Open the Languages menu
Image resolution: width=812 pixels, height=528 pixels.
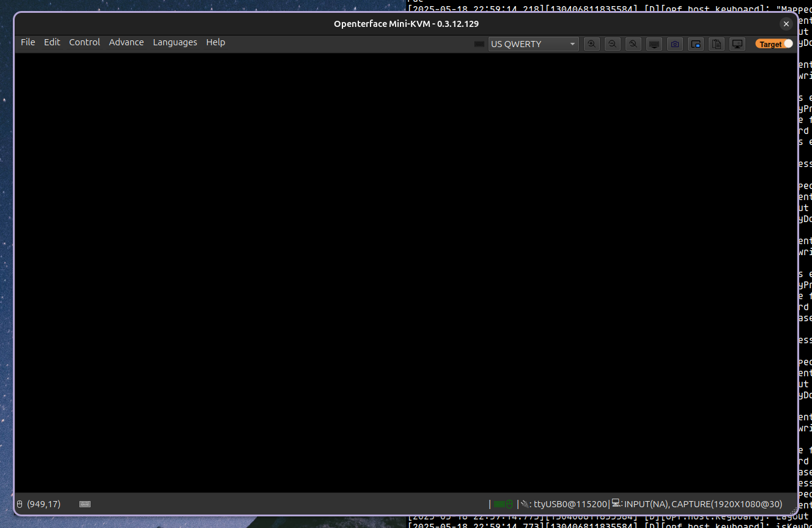click(175, 42)
